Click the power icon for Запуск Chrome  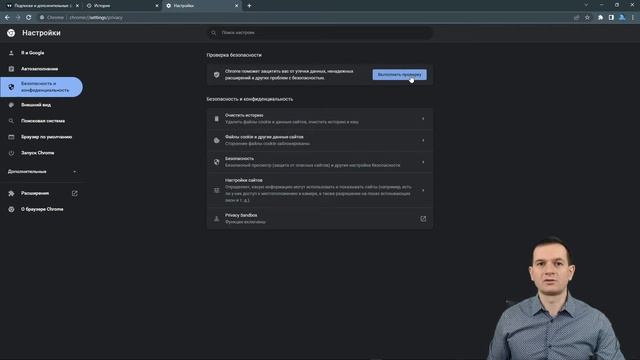[11, 153]
